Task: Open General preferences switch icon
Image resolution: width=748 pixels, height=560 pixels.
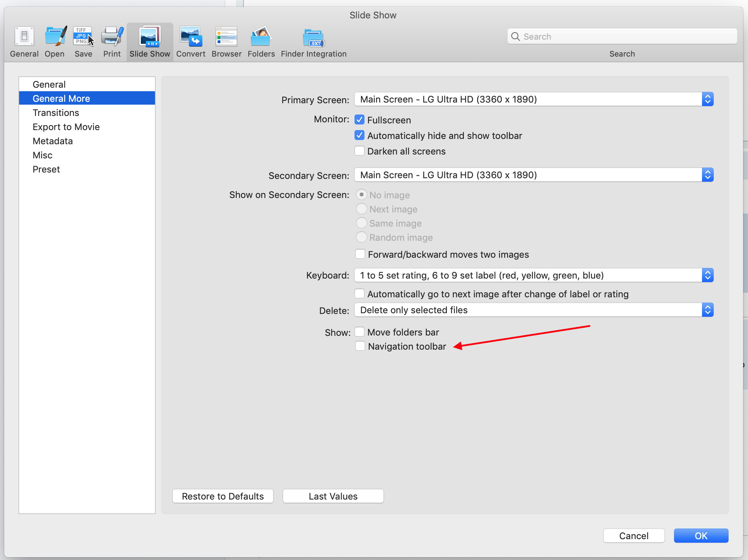Action: click(24, 36)
